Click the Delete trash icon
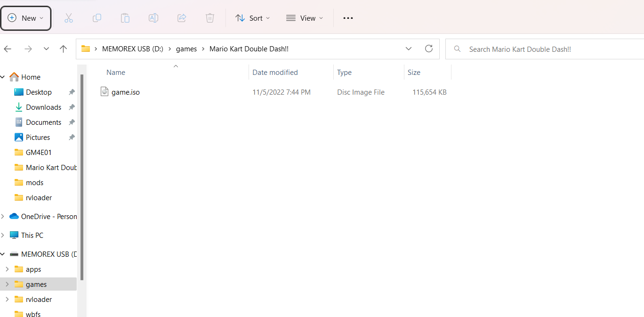The height and width of the screenshot is (317, 644). point(210,18)
